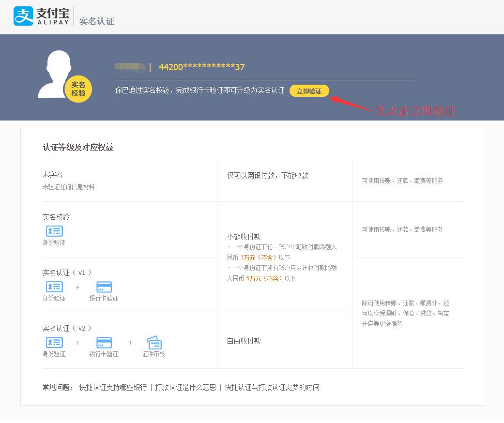Click the 常见问题 label

58,387
